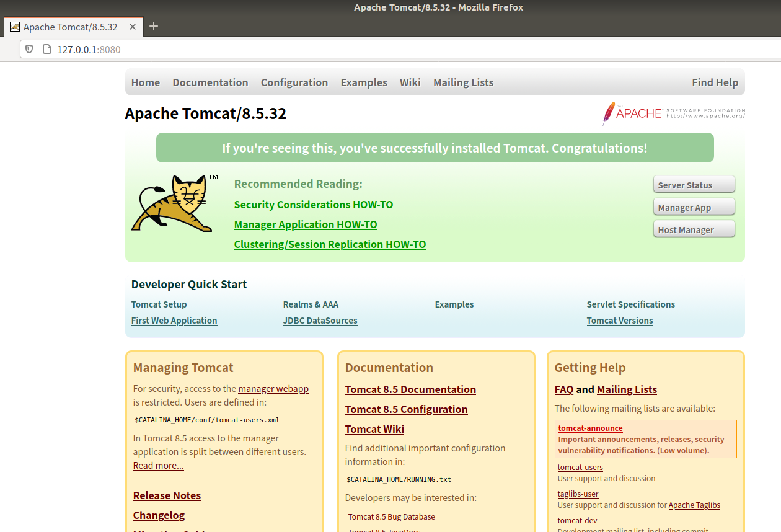Open Mailing Lists in the navigation bar
This screenshot has width=781, height=532.
click(464, 82)
